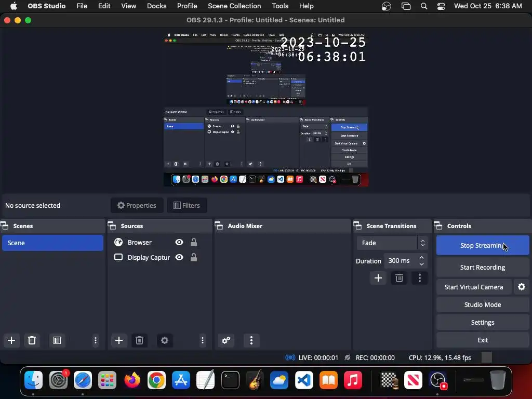
Task: Click Scenes dock float icon
Action: pyautogui.click(x=4, y=225)
